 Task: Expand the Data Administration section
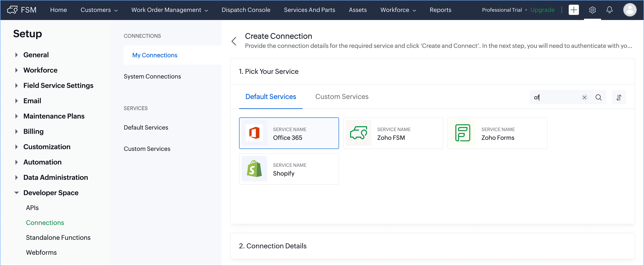coord(17,177)
